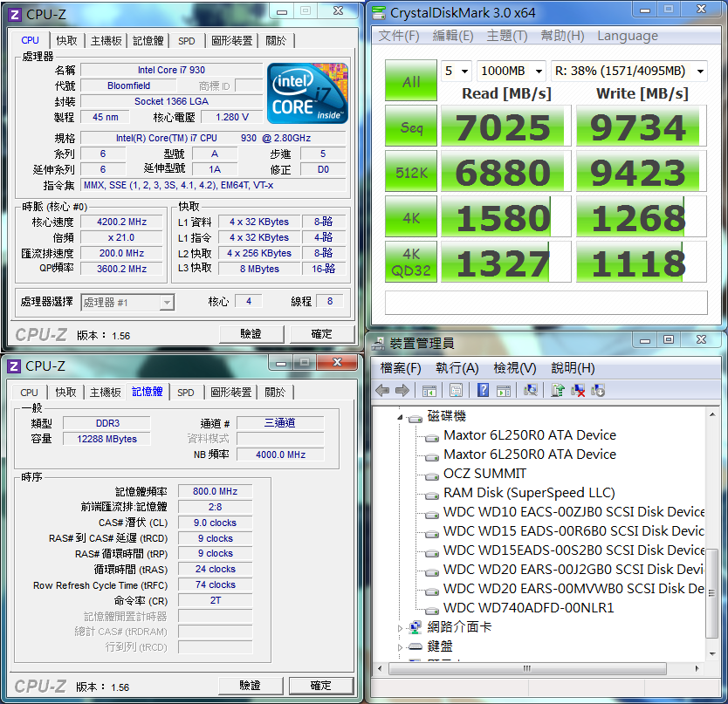Click the CPU-Z app icon in top window title

[x=14, y=15]
